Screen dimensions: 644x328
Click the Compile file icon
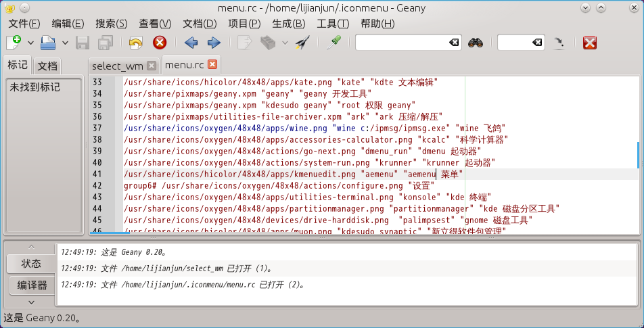pos(245,43)
